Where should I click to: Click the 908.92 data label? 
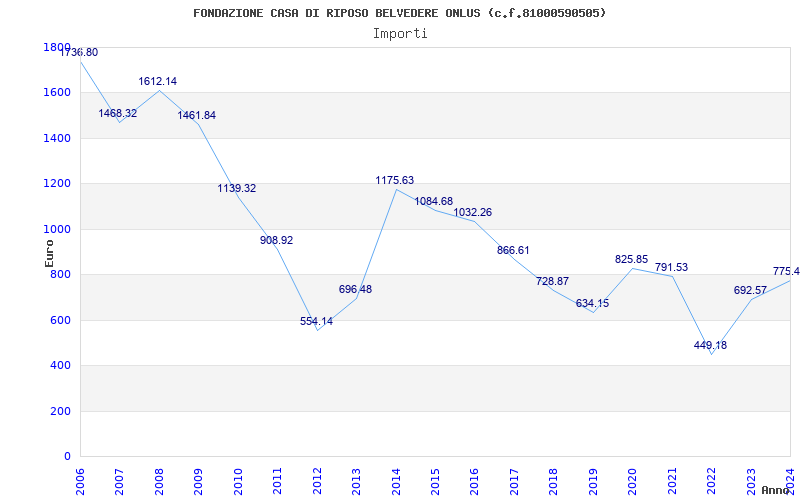(277, 240)
